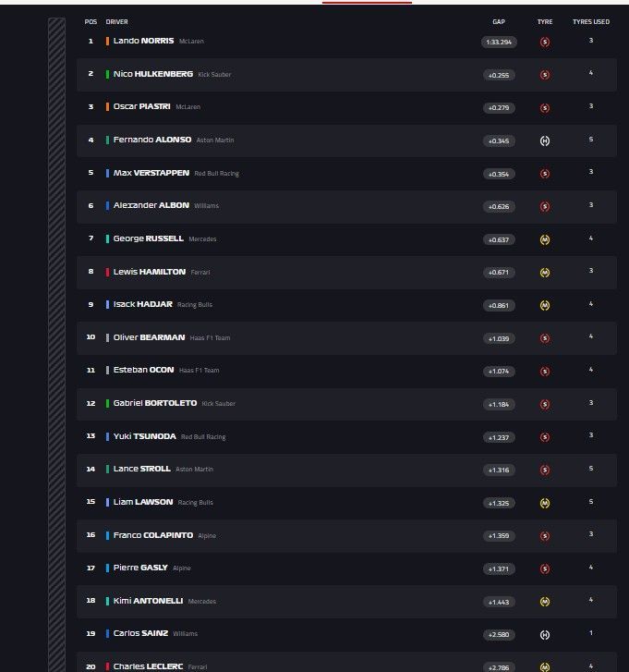This screenshot has height=672, width=629.
Task: Sort by the GAP column header
Action: [499, 21]
